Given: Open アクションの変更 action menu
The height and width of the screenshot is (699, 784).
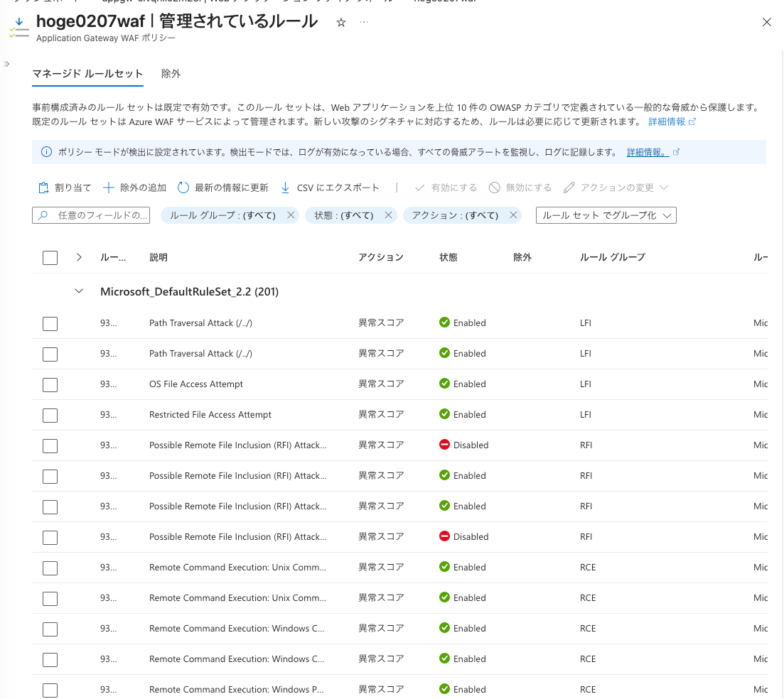Looking at the screenshot, I should (x=616, y=187).
